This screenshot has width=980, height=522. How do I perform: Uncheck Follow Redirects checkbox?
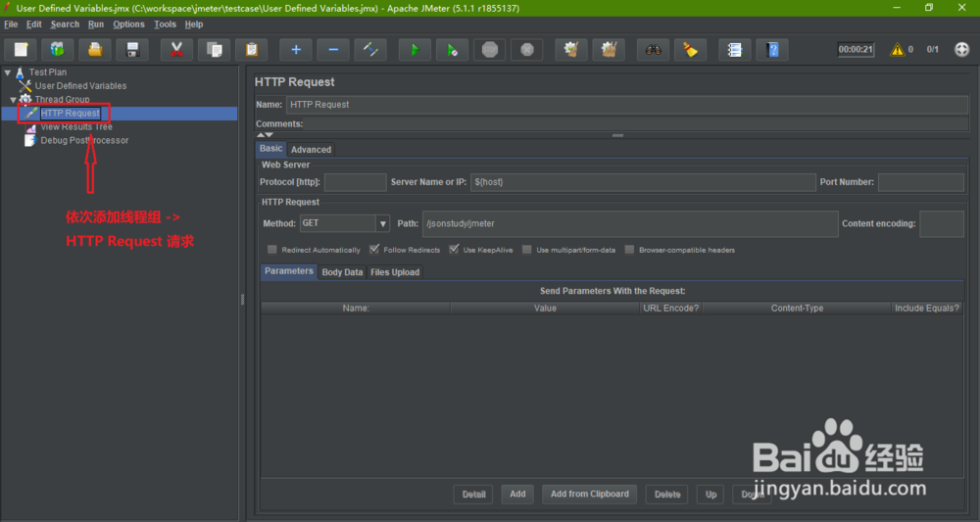[373, 250]
